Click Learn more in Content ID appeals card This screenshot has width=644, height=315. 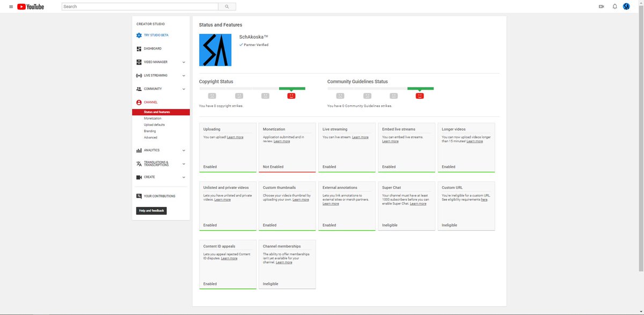click(229, 258)
